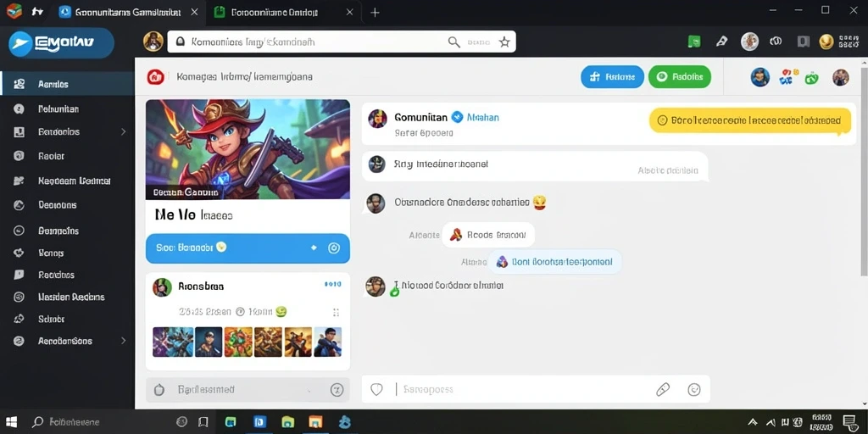Click the blue Fadons button
Viewport: 868px width, 434px height.
point(612,77)
